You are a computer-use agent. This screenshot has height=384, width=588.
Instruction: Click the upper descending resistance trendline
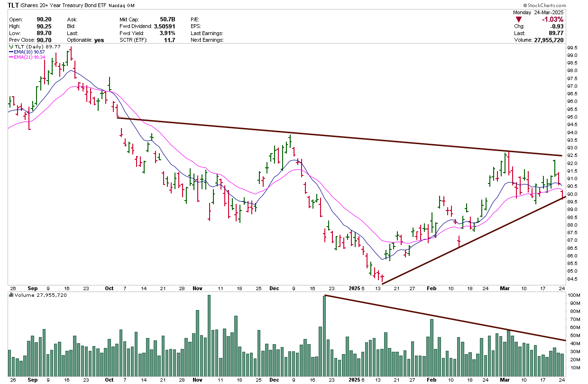[x=332, y=137]
